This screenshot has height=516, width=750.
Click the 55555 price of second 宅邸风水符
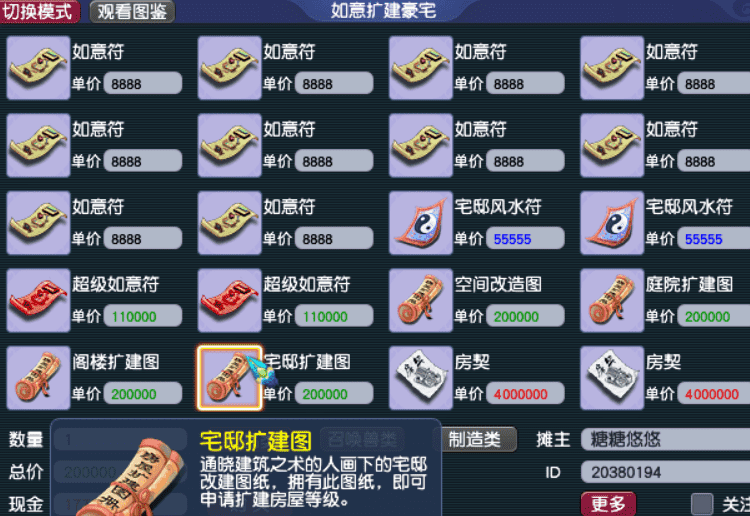coord(714,239)
